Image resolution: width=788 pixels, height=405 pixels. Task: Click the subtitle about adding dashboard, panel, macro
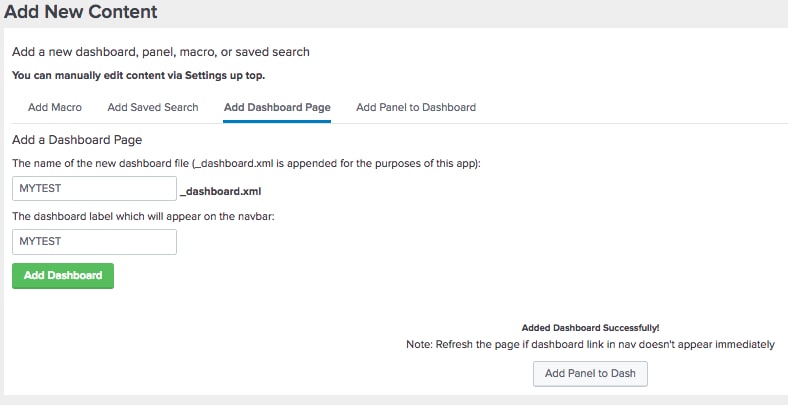pos(161,52)
